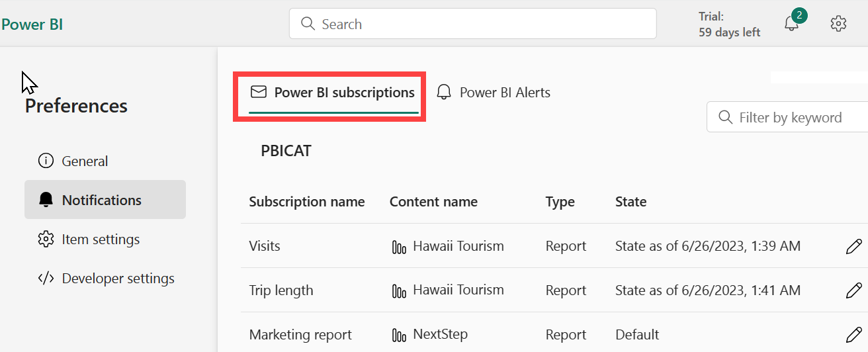Edit the Trip length subscription with the pencil

tap(853, 290)
